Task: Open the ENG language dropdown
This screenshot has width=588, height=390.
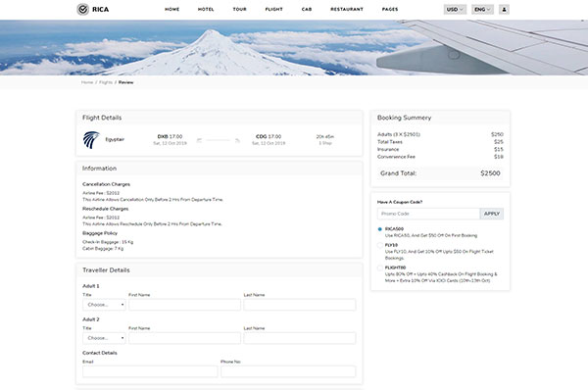Action: [482, 10]
